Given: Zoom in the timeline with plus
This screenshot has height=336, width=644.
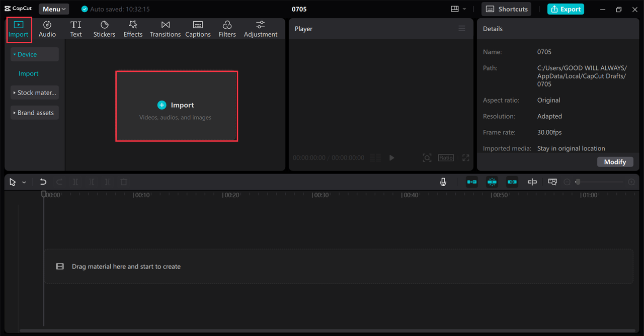Looking at the screenshot, I should (631, 182).
